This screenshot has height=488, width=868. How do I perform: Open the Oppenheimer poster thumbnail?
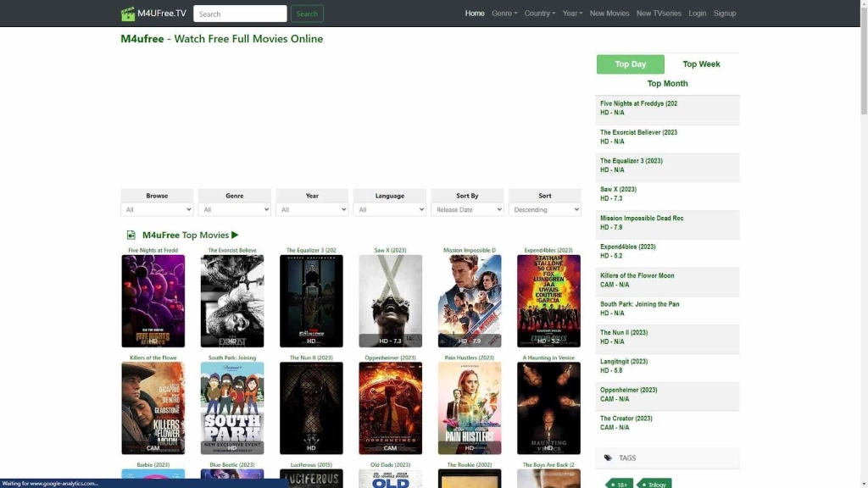point(390,408)
